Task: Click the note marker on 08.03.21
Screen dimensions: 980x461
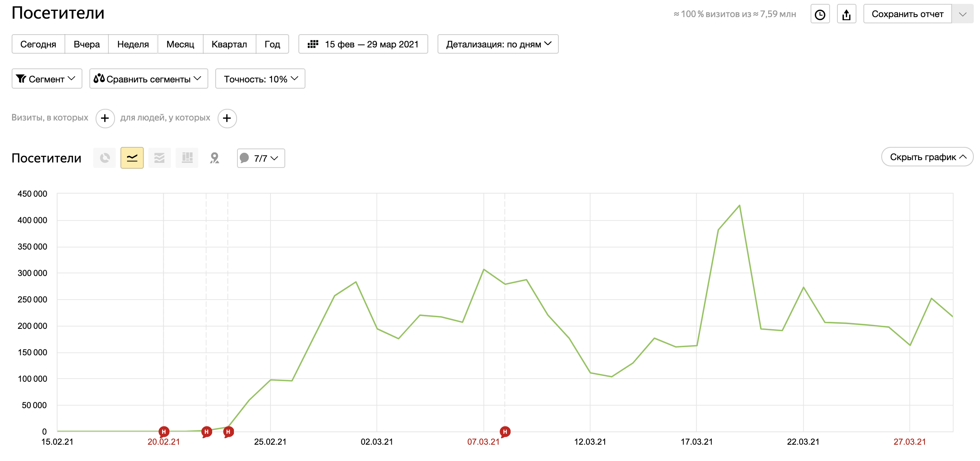Action: click(505, 432)
